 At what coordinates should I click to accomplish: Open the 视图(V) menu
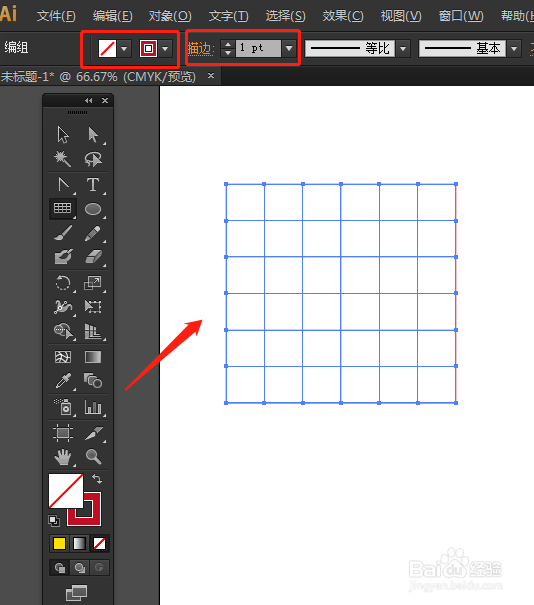click(x=401, y=16)
